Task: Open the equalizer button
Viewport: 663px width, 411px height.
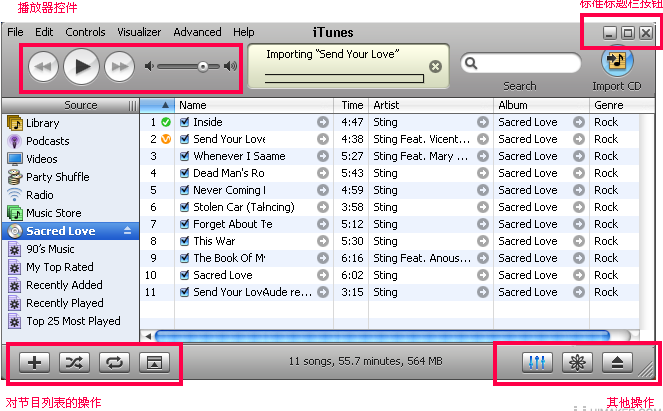Action: (537, 363)
